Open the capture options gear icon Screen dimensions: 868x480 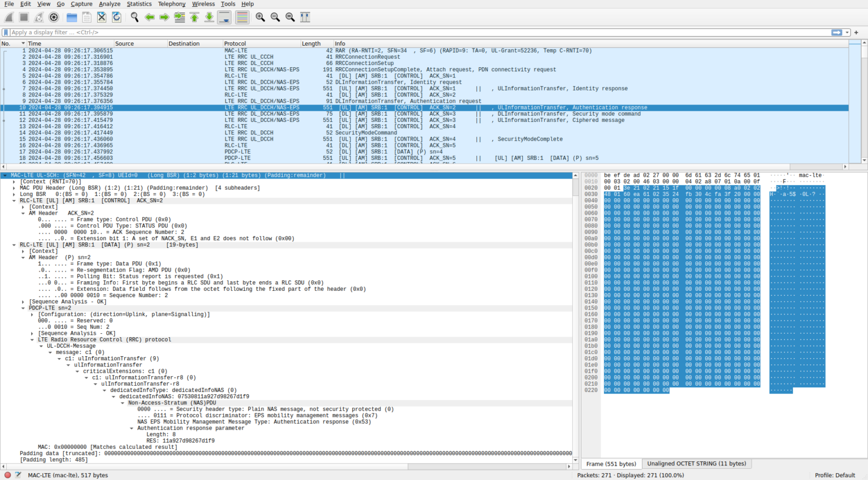[54, 17]
